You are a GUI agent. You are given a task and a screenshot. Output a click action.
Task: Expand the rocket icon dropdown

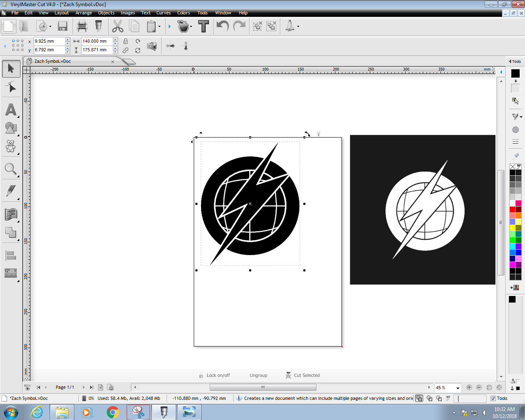[298, 27]
